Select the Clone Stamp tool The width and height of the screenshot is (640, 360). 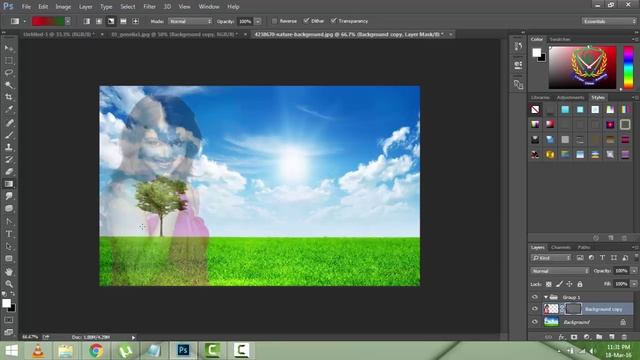click(x=9, y=147)
